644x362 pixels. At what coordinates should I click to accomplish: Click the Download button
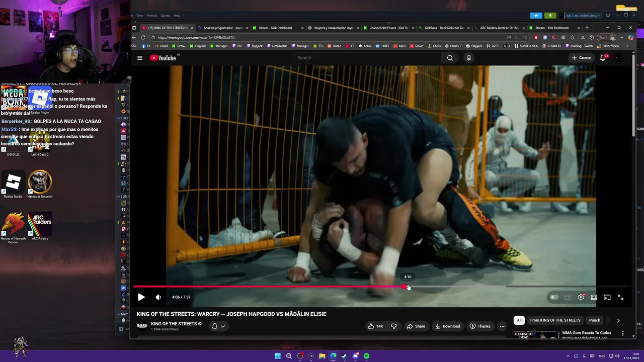(448, 326)
